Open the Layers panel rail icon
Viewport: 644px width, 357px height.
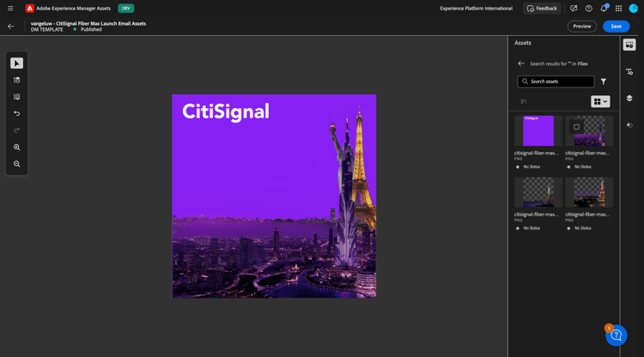click(629, 98)
